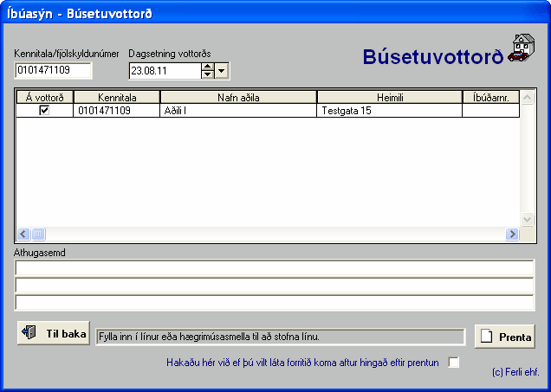This screenshot has height=392, width=551.
Task: Select the cell 0101471109 in the table
Action: [x=117, y=111]
